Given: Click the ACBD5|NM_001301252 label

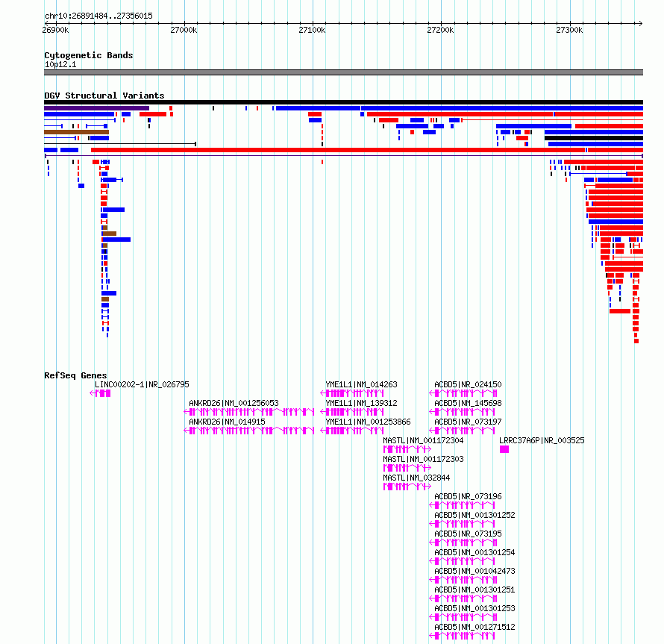Looking at the screenshot, I should tap(474, 515).
